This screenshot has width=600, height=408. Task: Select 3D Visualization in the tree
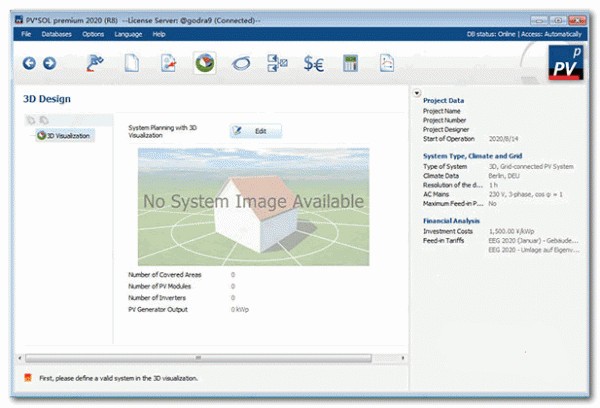coord(68,135)
